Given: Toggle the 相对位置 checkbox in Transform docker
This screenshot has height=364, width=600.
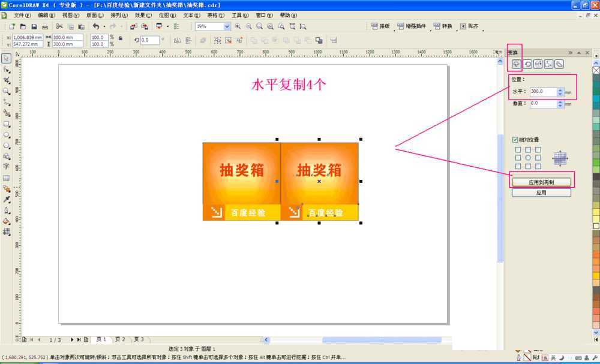Looking at the screenshot, I should (515, 138).
